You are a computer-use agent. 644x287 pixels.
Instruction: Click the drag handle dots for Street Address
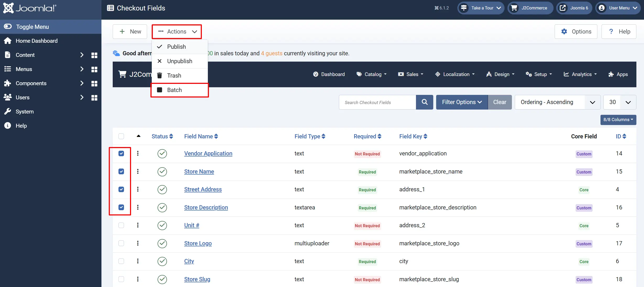[138, 189]
